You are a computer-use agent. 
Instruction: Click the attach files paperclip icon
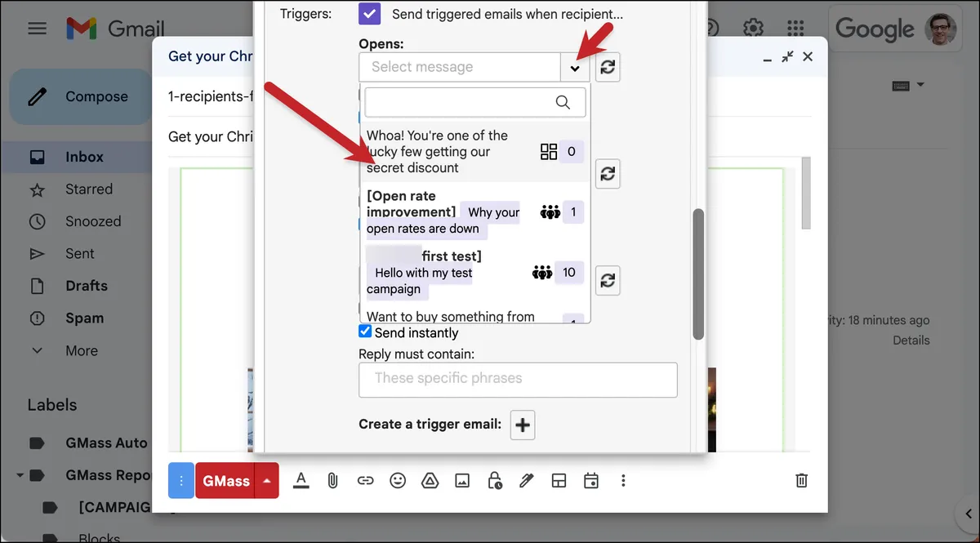(332, 480)
